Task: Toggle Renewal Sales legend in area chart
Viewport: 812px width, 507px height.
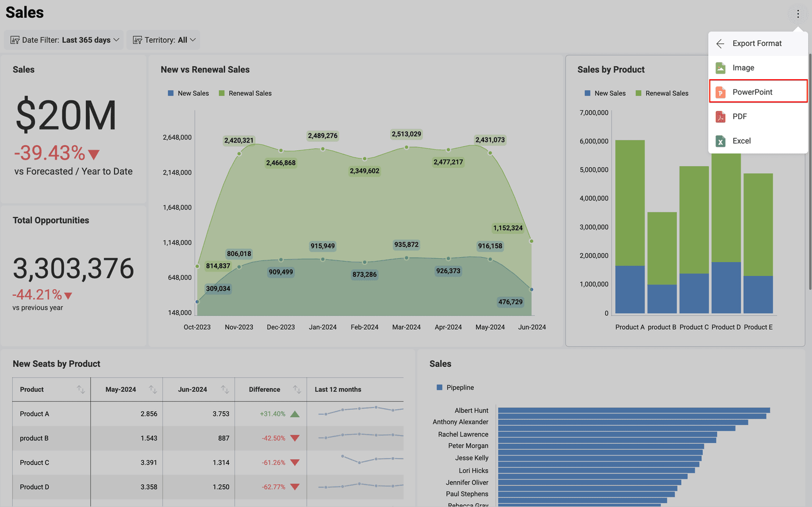Action: (x=245, y=93)
